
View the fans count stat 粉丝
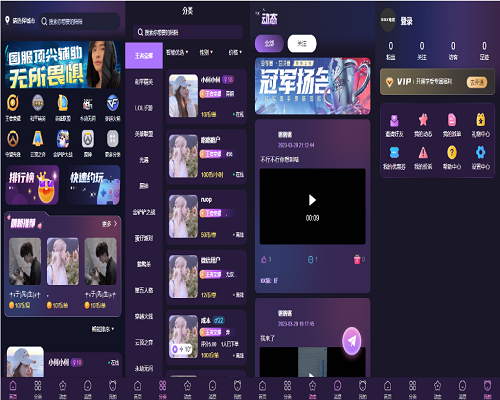click(391, 51)
